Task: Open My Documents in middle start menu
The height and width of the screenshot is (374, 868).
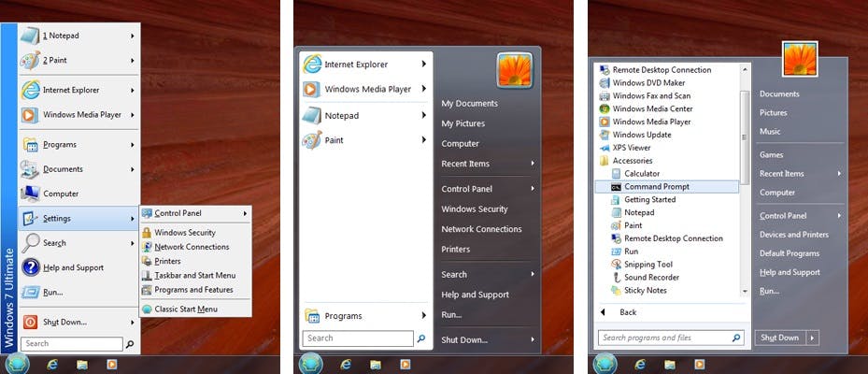Action: [469, 104]
